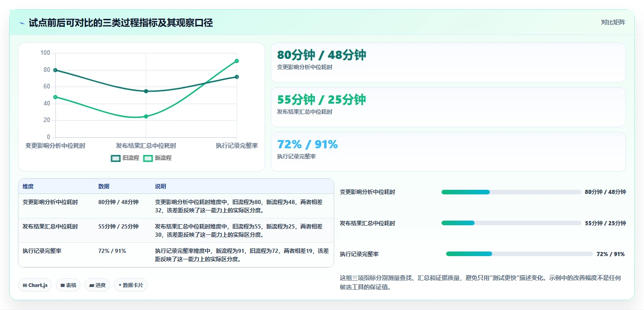The height and width of the screenshot is (310, 644).
Task: Click the 执行记录完整率 progress bar
Action: click(519, 254)
